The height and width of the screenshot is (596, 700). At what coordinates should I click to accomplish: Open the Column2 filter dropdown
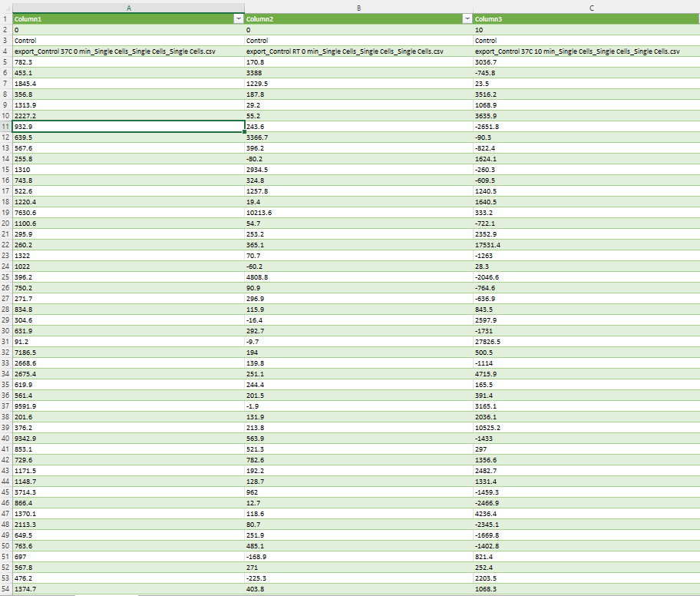467,18
